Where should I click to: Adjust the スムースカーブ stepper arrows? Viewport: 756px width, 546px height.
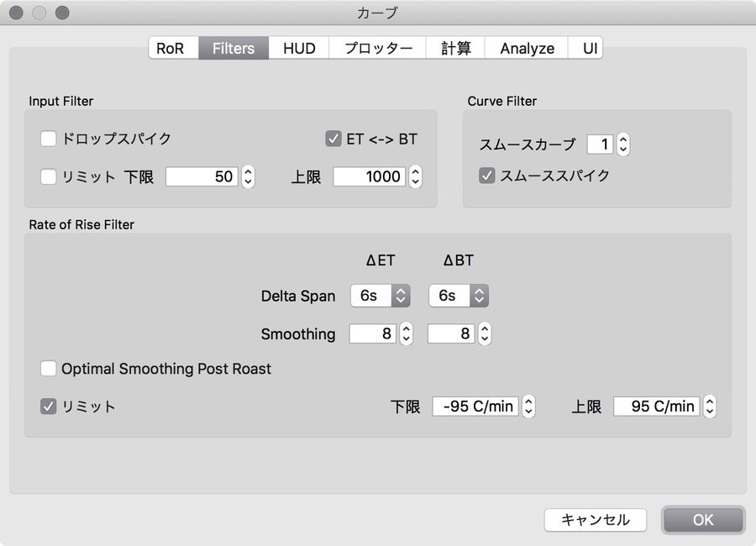623,144
